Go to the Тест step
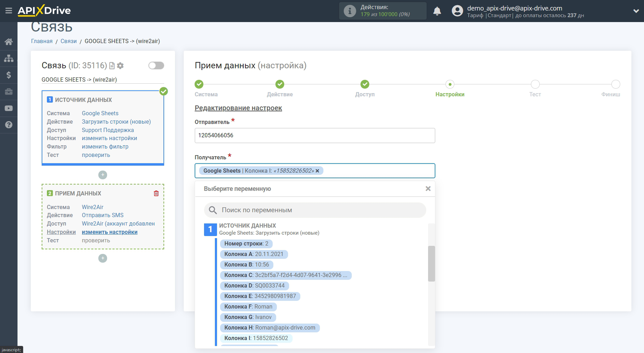The image size is (644, 353). (535, 84)
